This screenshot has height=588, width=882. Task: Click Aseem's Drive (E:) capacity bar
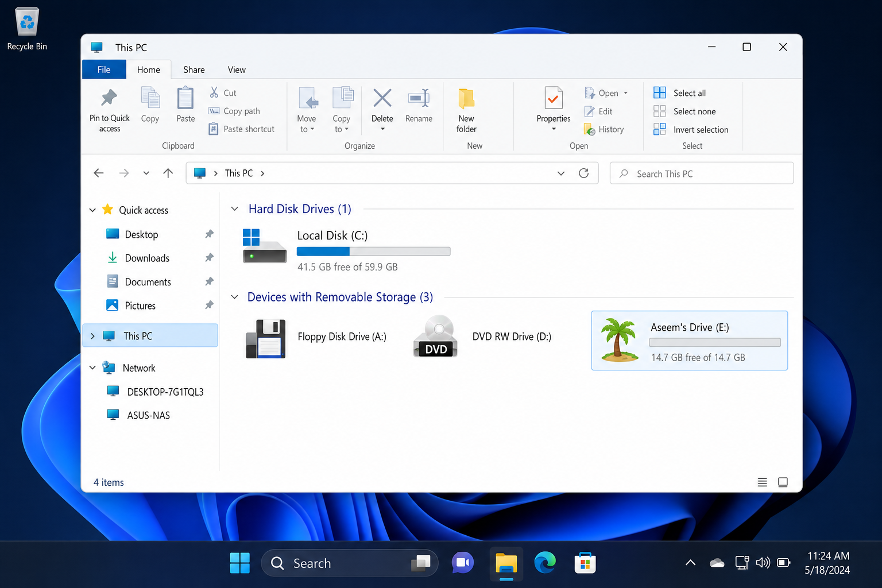click(715, 342)
